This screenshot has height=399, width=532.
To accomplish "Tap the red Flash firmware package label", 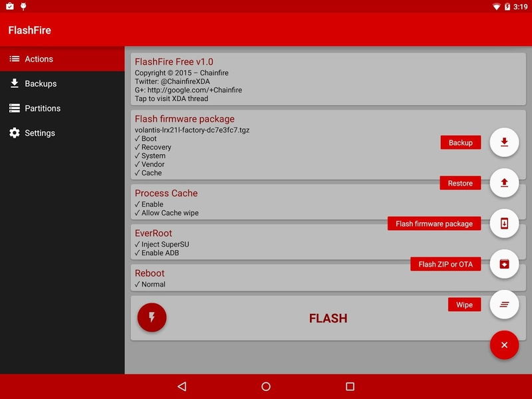I will point(434,223).
